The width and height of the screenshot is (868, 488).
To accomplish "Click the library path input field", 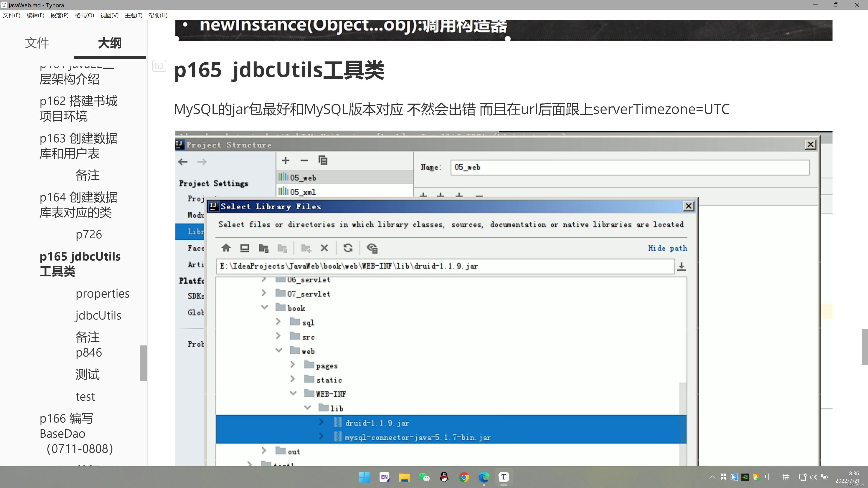I will tap(445, 266).
